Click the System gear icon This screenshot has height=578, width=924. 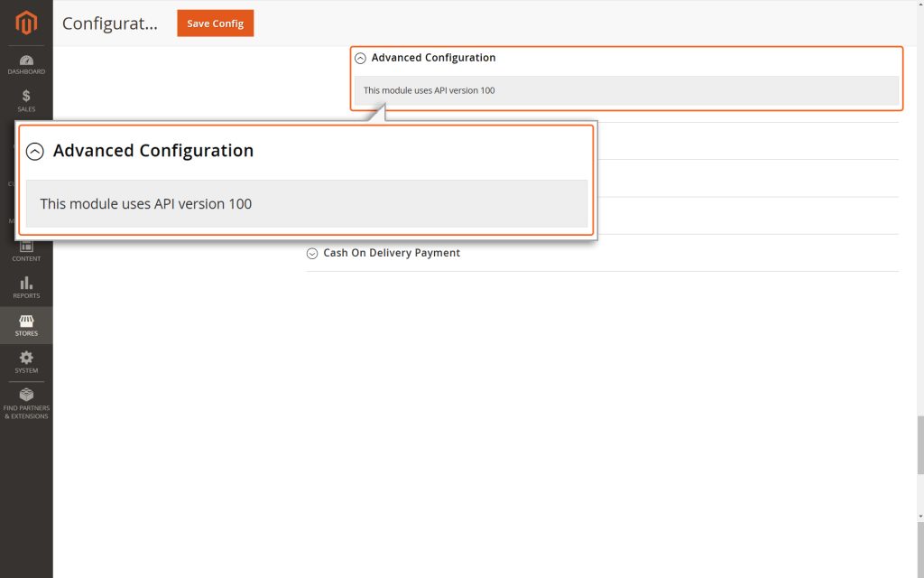(x=26, y=360)
